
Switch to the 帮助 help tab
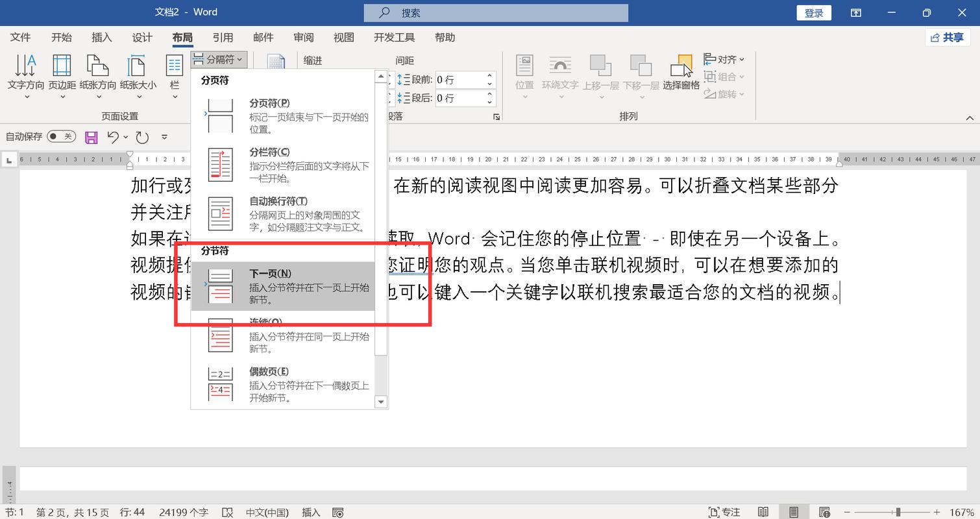click(445, 38)
